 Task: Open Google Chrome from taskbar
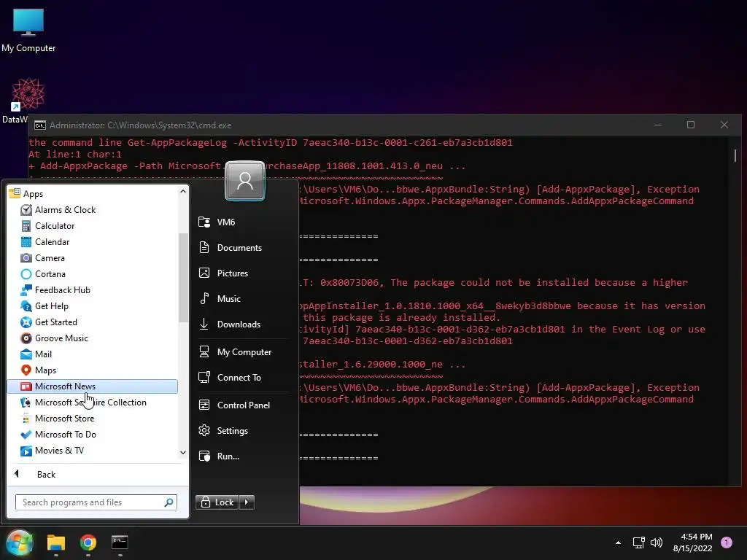click(x=88, y=542)
